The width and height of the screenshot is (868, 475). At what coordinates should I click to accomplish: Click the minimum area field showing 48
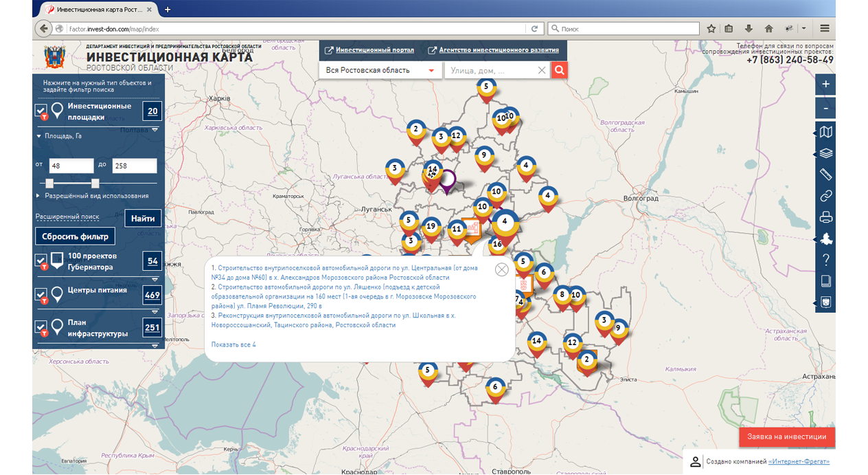tap(71, 166)
